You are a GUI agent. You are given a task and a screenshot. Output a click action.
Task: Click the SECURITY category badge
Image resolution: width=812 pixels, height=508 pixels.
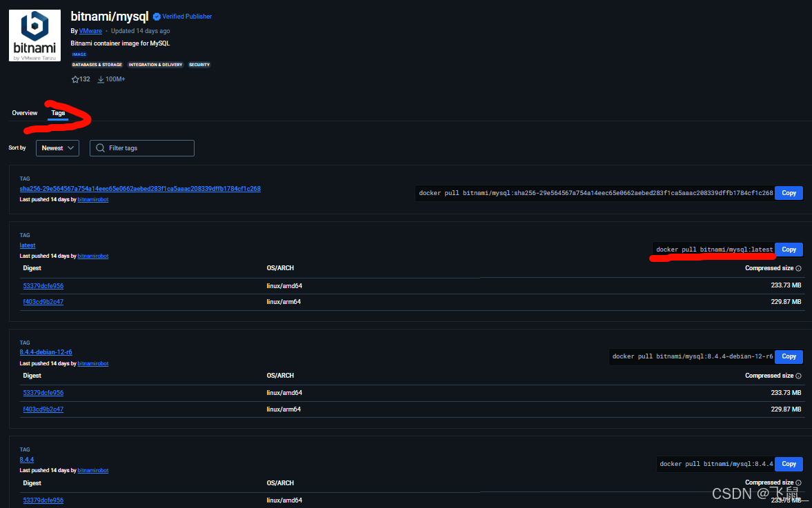click(199, 65)
